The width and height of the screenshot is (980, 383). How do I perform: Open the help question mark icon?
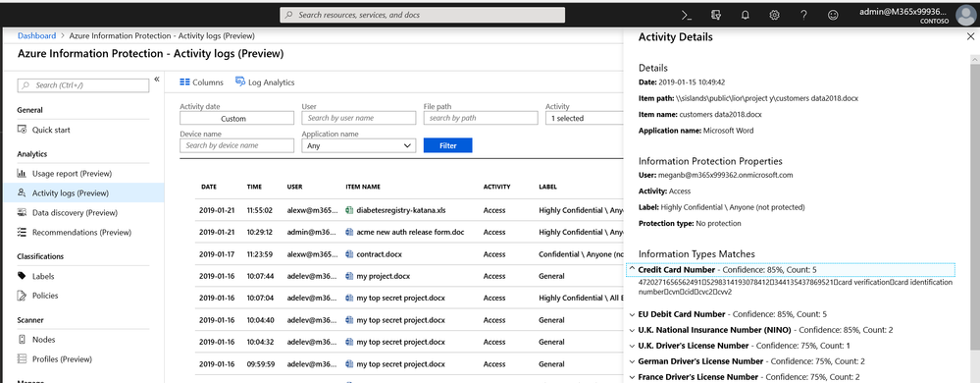pos(803,15)
